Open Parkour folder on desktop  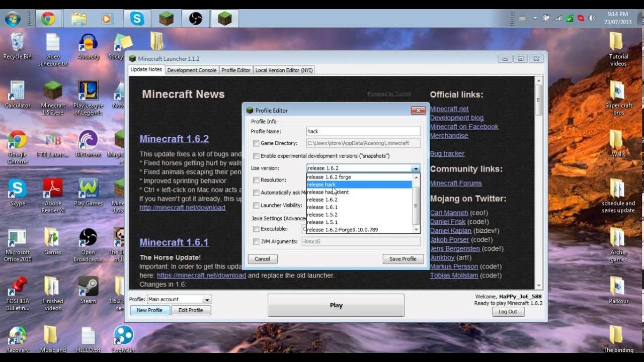point(618,290)
